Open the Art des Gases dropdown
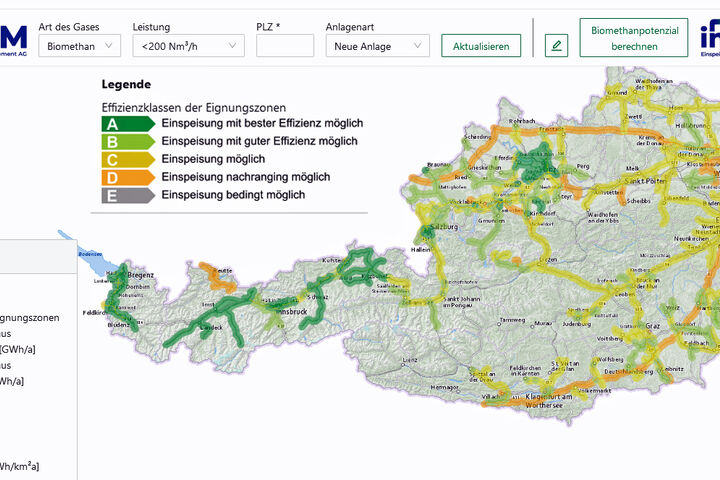 [x=79, y=46]
